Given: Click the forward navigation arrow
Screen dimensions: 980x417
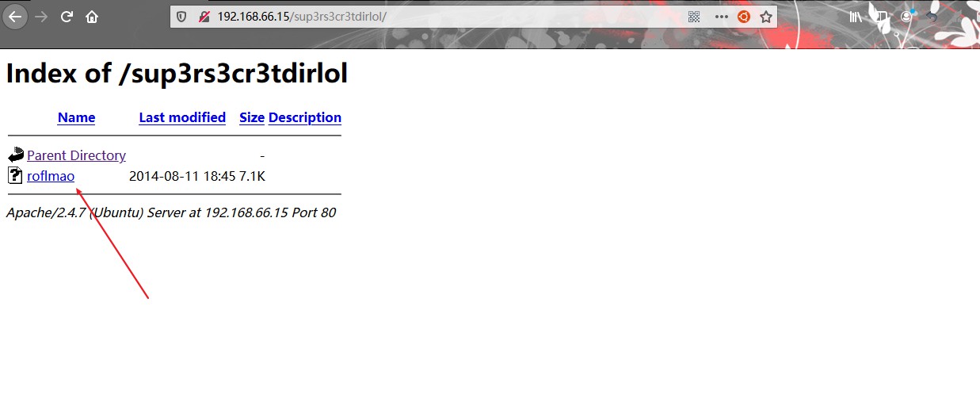Looking at the screenshot, I should 41,17.
